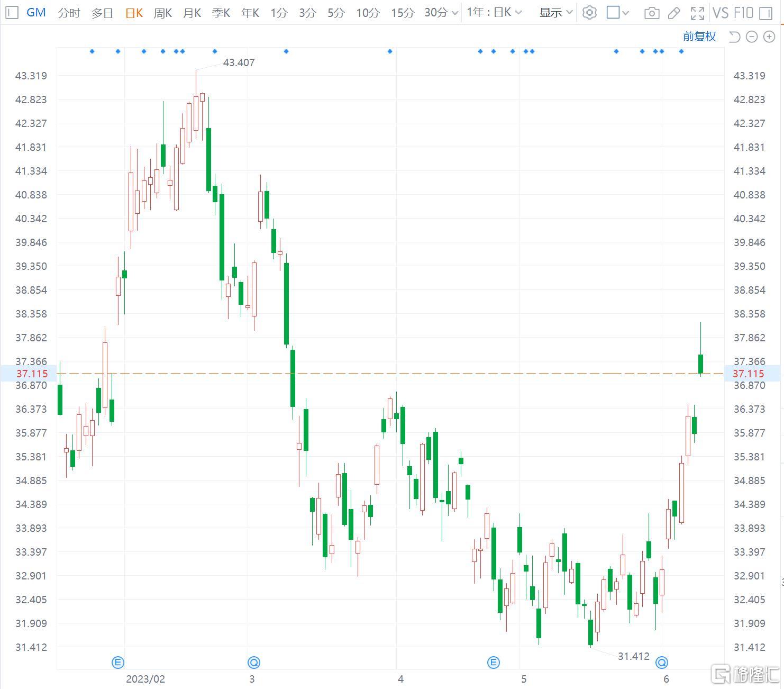Screen dimensions: 784x689
Task: Click the right 37.115 current price label
Action: pos(749,374)
